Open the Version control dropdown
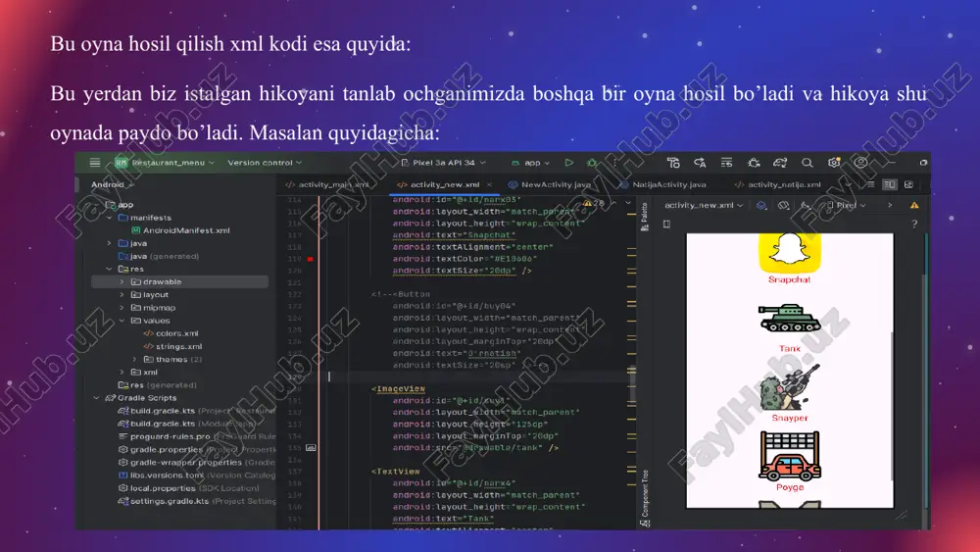The width and height of the screenshot is (980, 552). coord(265,163)
